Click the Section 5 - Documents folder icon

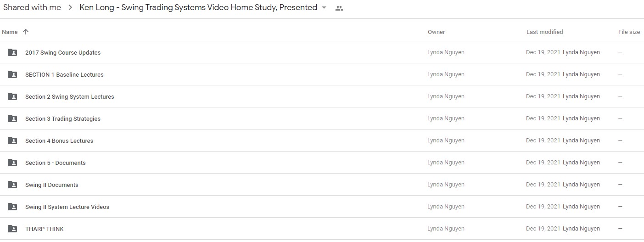12,163
